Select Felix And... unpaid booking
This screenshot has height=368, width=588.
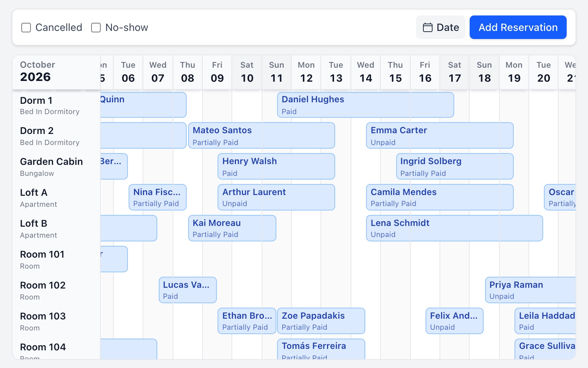455,321
